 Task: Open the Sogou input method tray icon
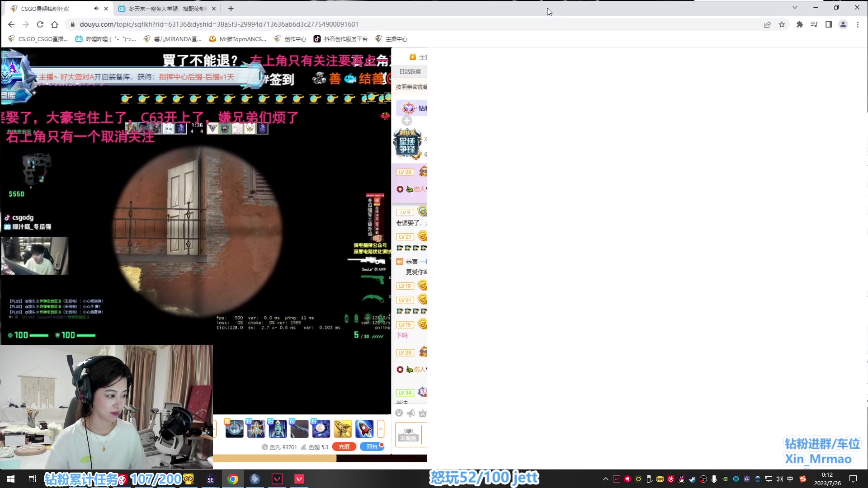(803, 479)
